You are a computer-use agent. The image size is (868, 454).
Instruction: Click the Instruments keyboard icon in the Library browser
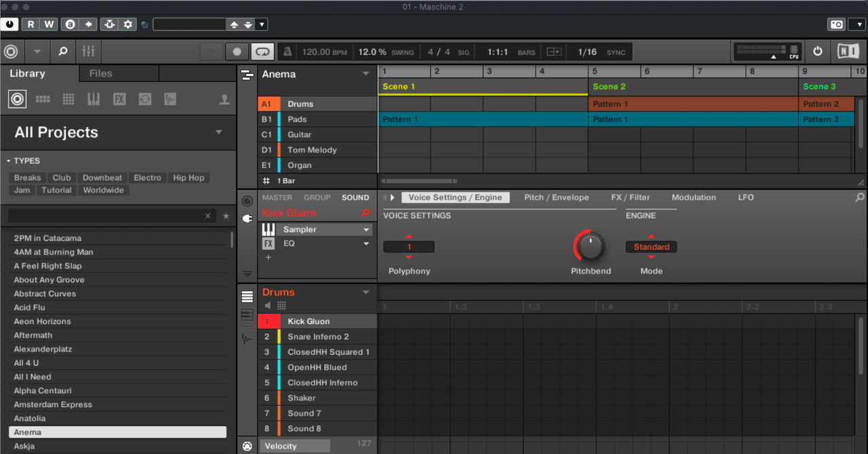pos(94,99)
